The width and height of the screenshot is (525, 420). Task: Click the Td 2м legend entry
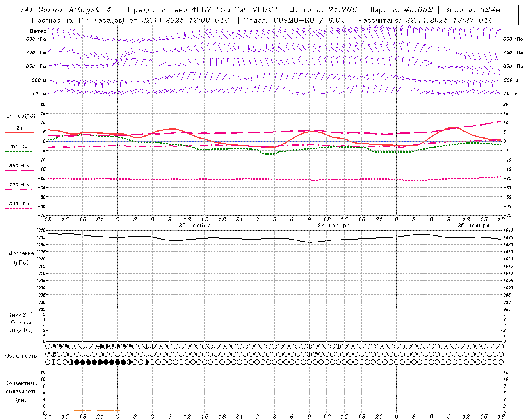click(19, 149)
